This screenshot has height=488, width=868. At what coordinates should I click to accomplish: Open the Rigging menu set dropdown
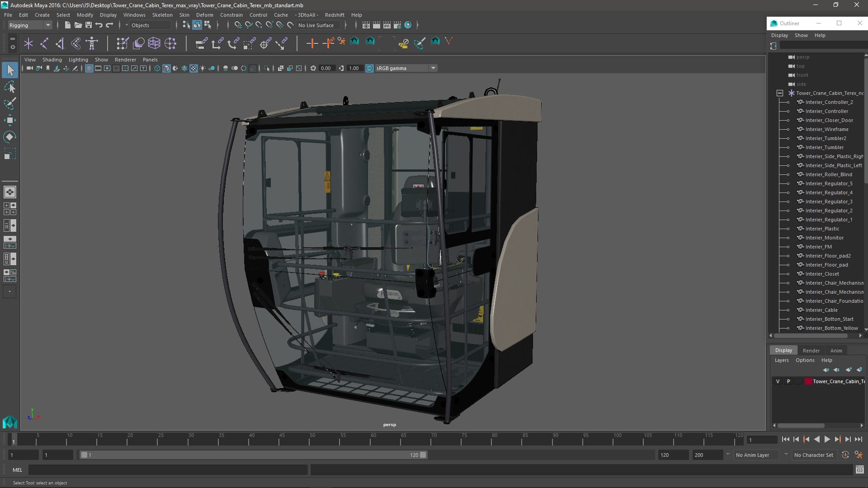click(x=30, y=25)
